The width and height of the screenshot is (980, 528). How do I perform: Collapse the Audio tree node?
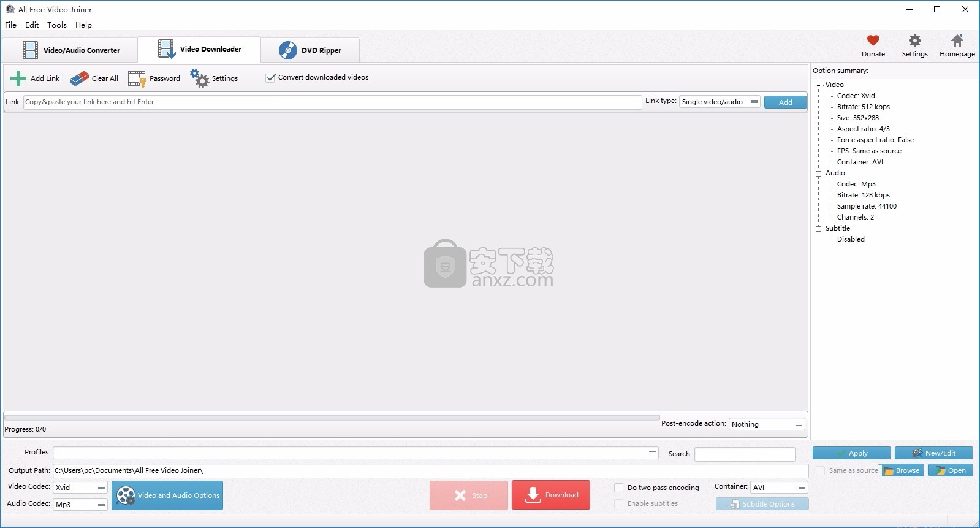pos(818,174)
